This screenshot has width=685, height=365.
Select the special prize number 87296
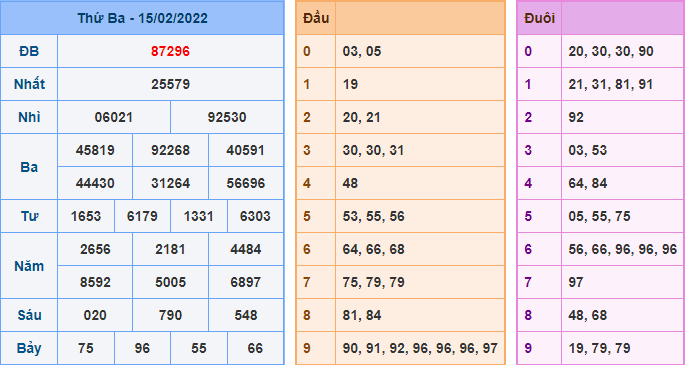pyautogui.click(x=170, y=52)
